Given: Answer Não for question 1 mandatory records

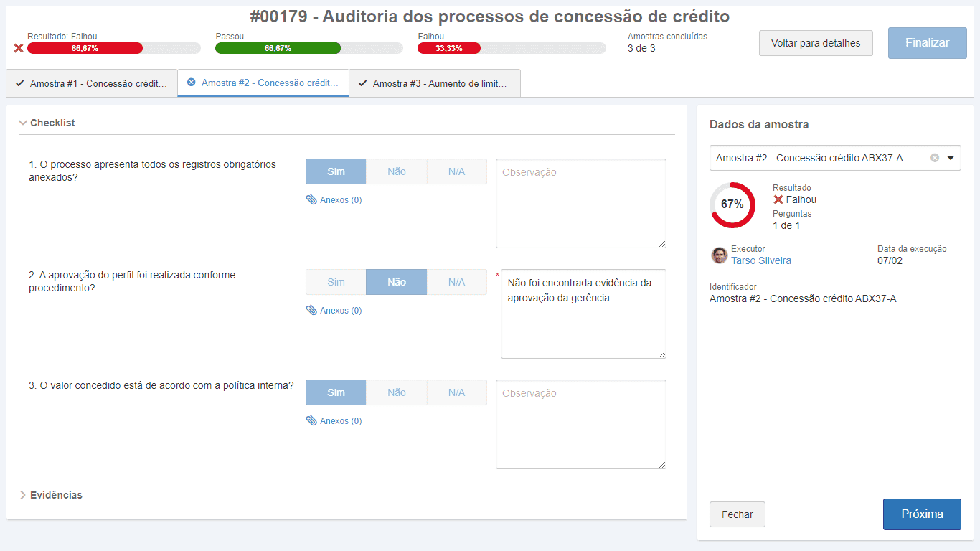Looking at the screenshot, I should tap(397, 171).
